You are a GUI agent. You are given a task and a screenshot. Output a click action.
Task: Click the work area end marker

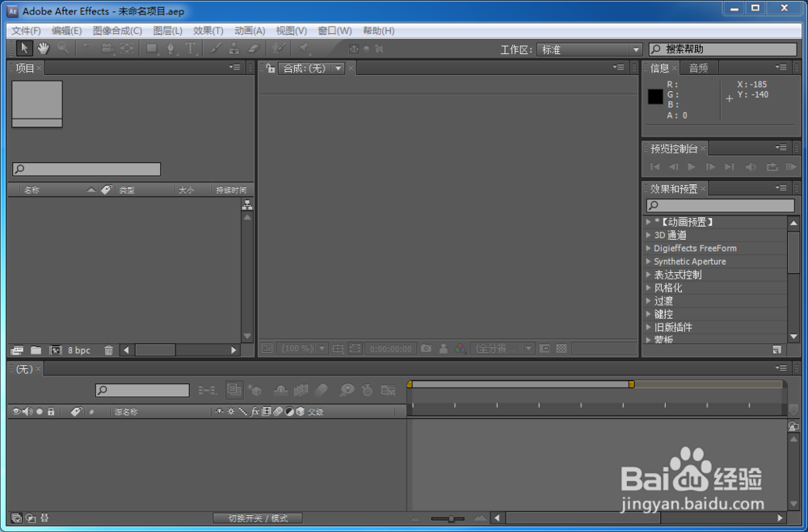pos(631,384)
